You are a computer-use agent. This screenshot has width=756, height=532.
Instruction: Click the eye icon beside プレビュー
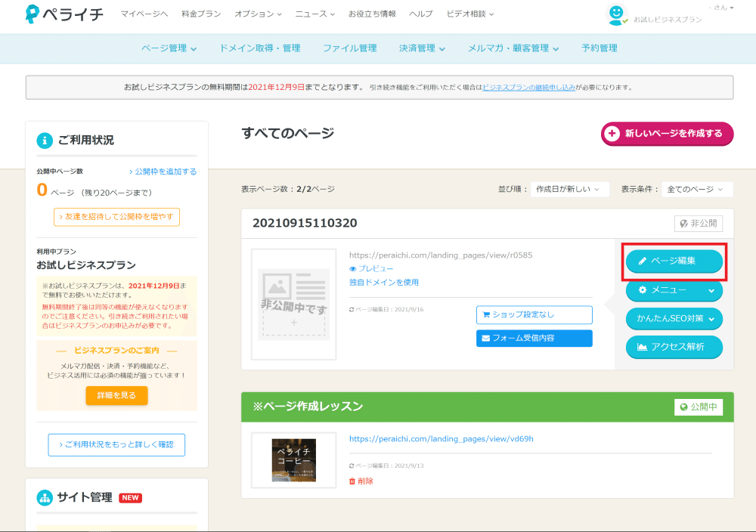pos(352,269)
